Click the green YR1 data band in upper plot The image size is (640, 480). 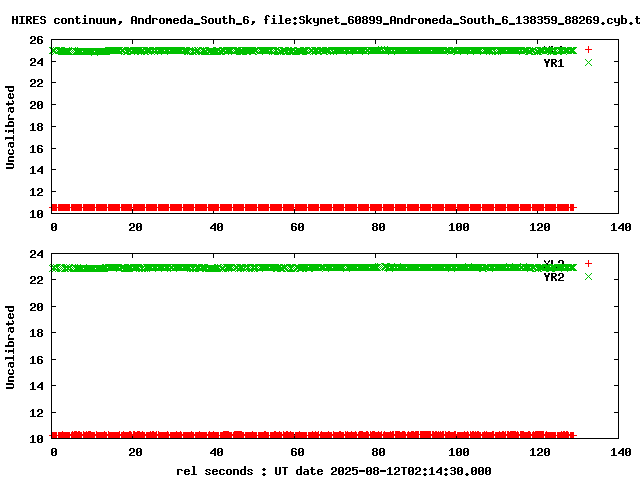pyautogui.click(x=313, y=51)
